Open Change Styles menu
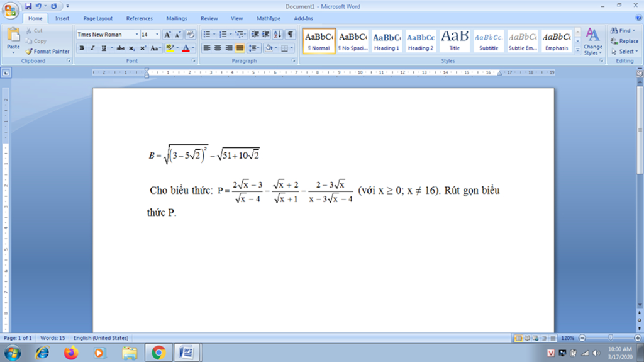 [592, 42]
